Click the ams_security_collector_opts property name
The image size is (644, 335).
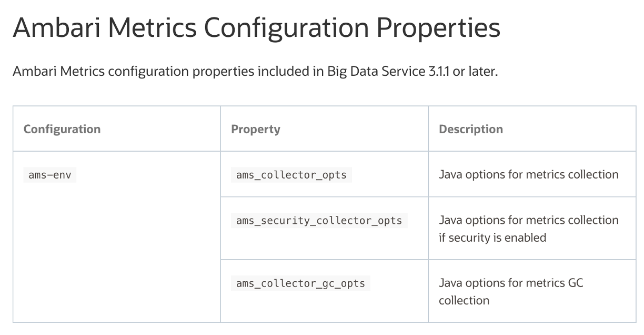319,220
